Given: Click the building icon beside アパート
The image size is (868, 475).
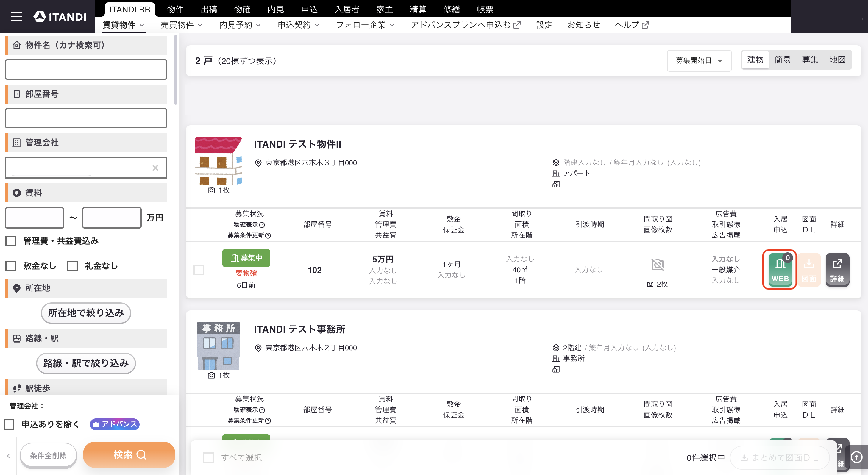Looking at the screenshot, I should 556,174.
